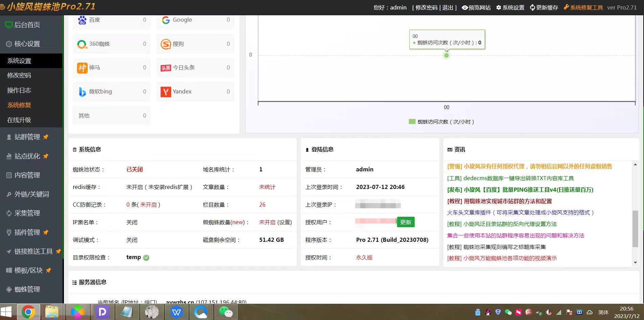Click 更新缓存 in the top bar
This screenshot has height=320, width=644.
(544, 7)
